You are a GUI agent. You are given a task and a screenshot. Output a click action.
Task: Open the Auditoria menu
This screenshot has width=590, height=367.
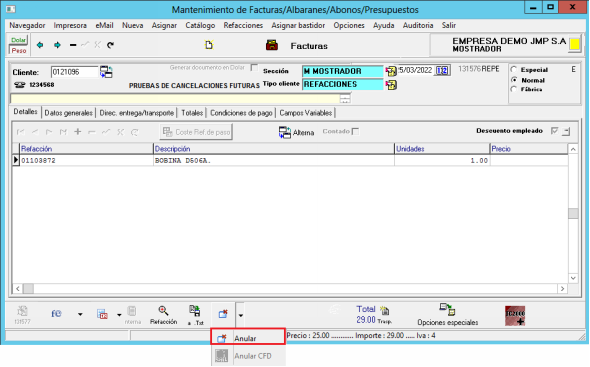418,25
